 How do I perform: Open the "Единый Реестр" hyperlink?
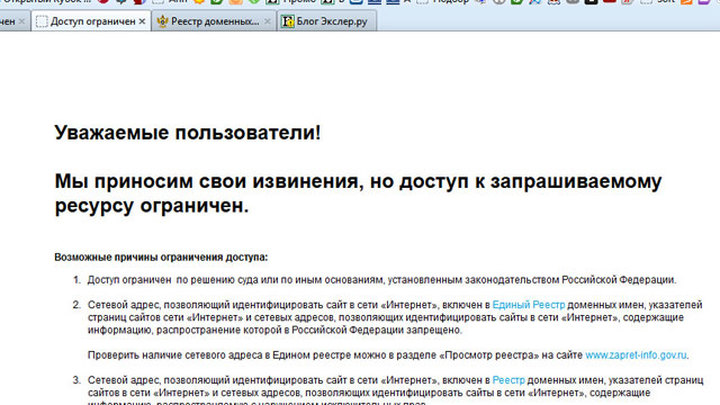pos(529,304)
